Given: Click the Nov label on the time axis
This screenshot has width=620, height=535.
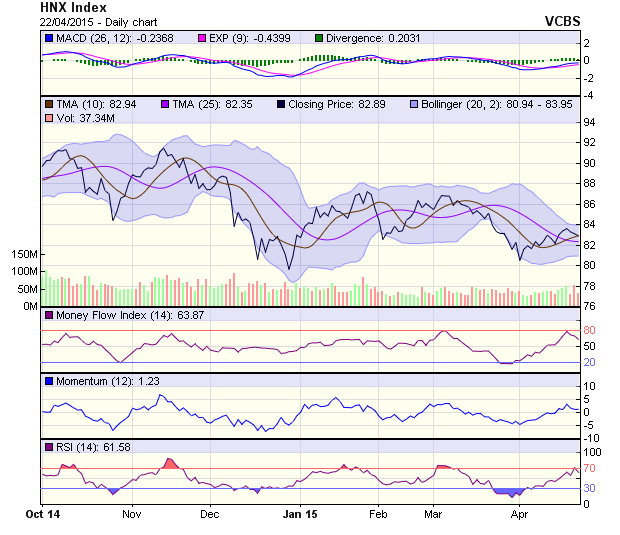Looking at the screenshot, I should [x=131, y=513].
